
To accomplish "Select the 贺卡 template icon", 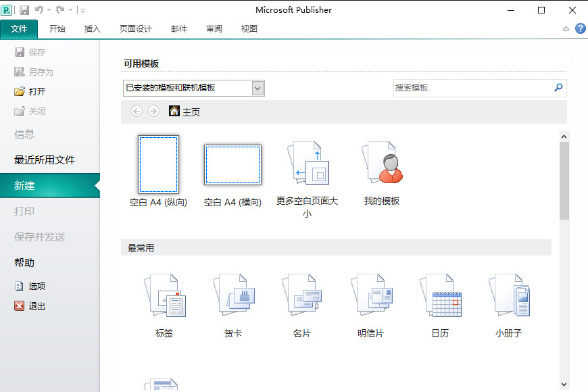I will [x=233, y=295].
